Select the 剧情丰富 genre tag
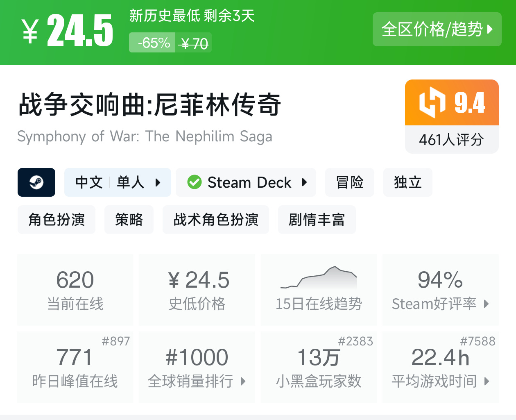This screenshot has height=420, width=516. pos(317,220)
